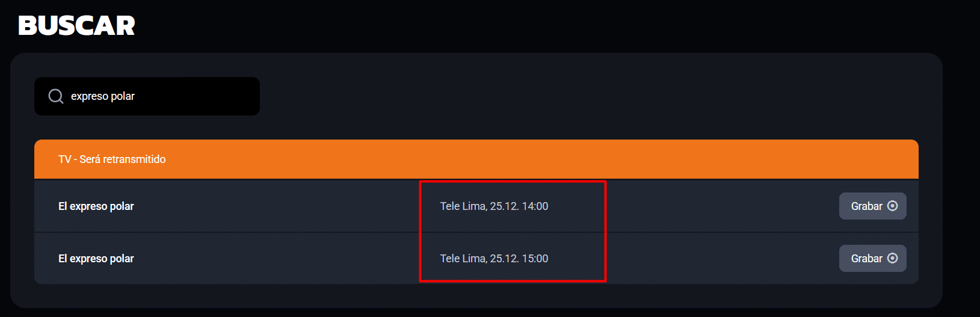Click the empty end of the search field

(229, 96)
